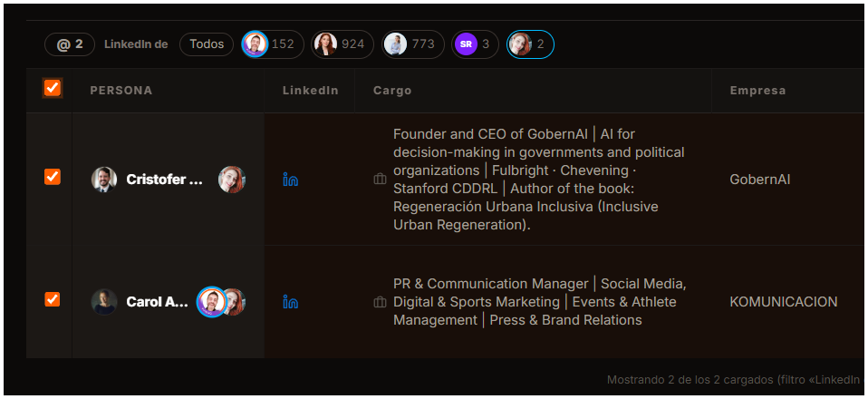This screenshot has width=868, height=399.
Task: Sort by PERSONA column header
Action: click(x=121, y=91)
